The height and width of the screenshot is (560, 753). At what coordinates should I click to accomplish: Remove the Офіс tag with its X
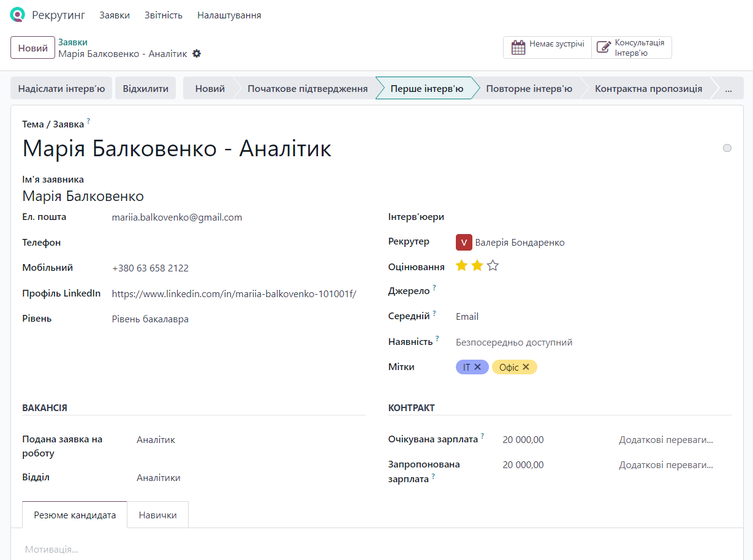(526, 367)
